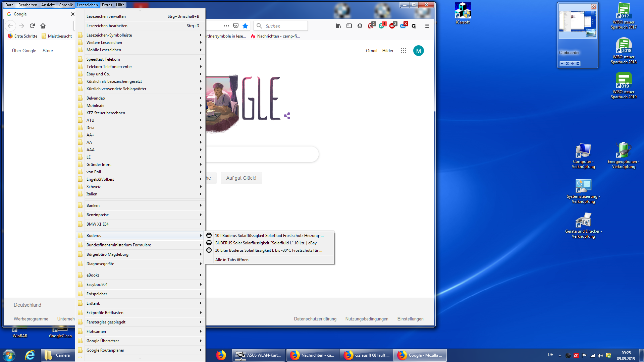
Task: Toggle the sidebar view icon
Action: coord(349,26)
